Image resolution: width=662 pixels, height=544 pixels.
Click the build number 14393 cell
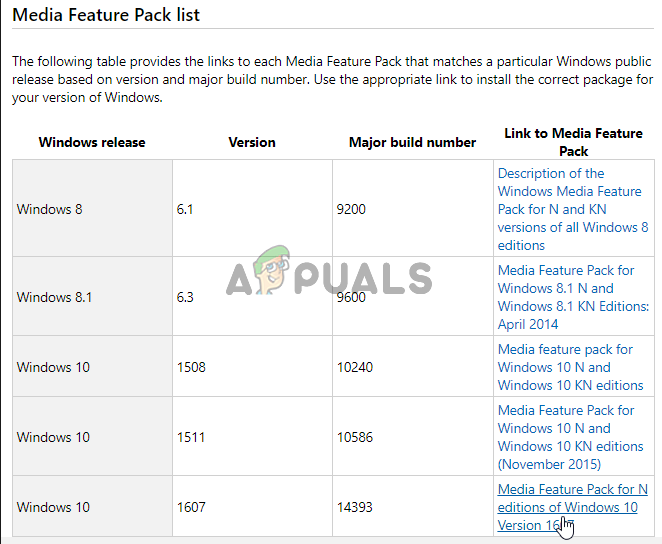[359, 507]
